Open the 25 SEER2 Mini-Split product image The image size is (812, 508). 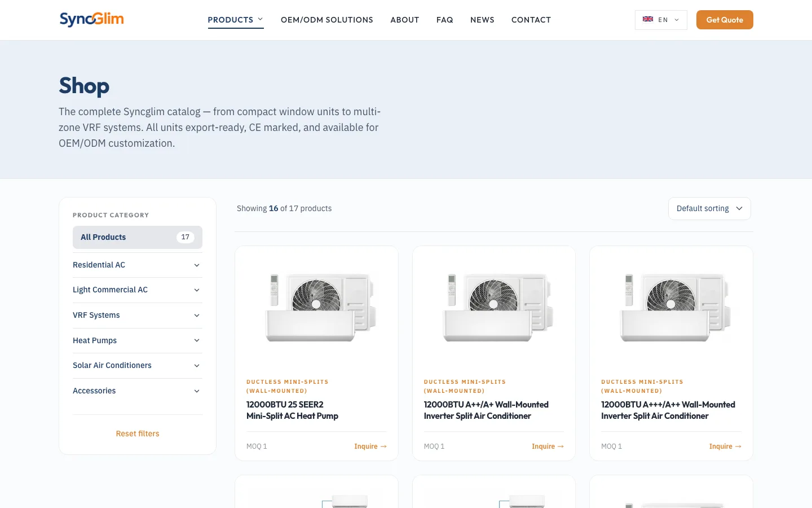316,308
